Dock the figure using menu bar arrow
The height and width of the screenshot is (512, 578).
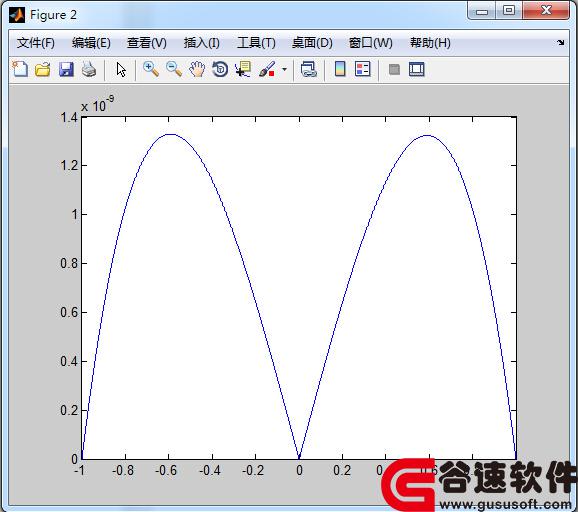coord(561,42)
